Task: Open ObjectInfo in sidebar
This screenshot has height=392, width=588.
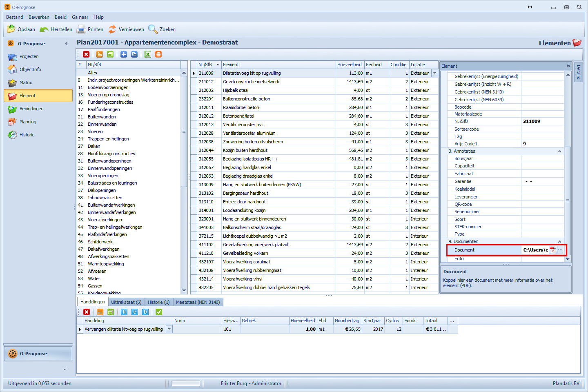Action: [38, 69]
